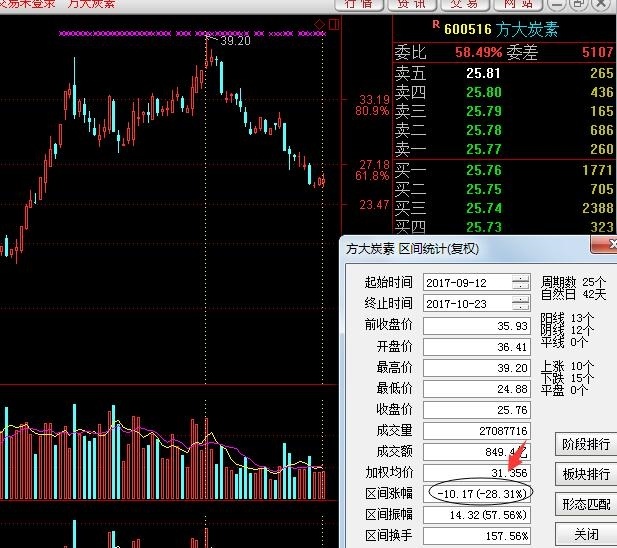
Task: Click the 23.47 price level label
Action: point(374,205)
